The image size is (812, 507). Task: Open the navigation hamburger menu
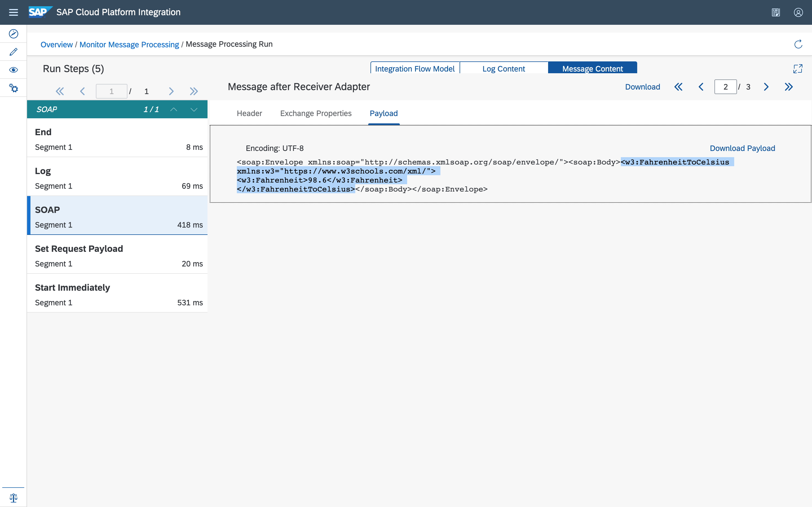click(x=14, y=12)
